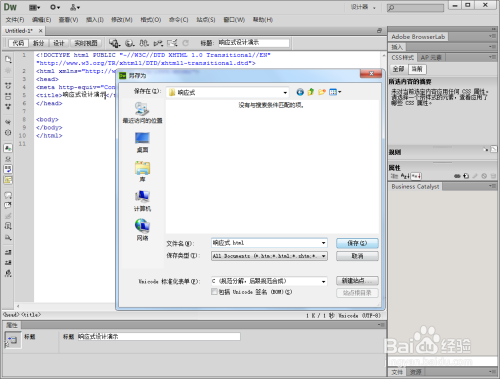Click the show category view icon in CSS properties

pyautogui.click(x=394, y=176)
